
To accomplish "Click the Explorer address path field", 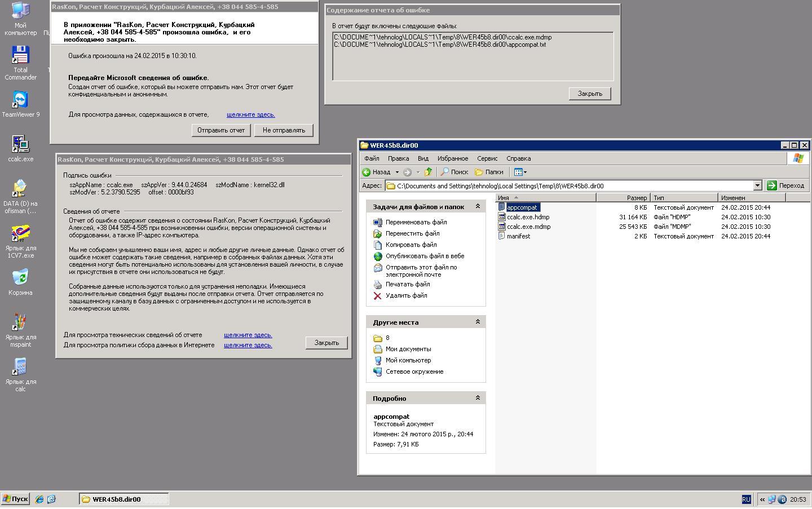I will (x=569, y=185).
